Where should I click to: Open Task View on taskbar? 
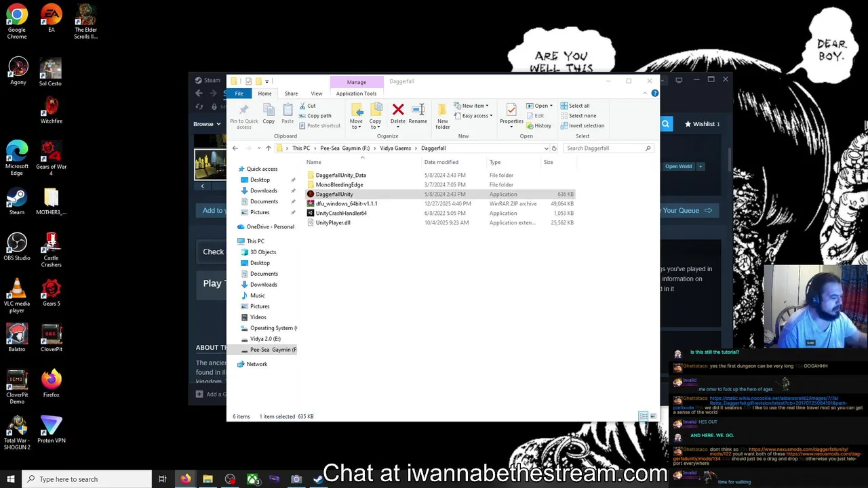tap(163, 479)
